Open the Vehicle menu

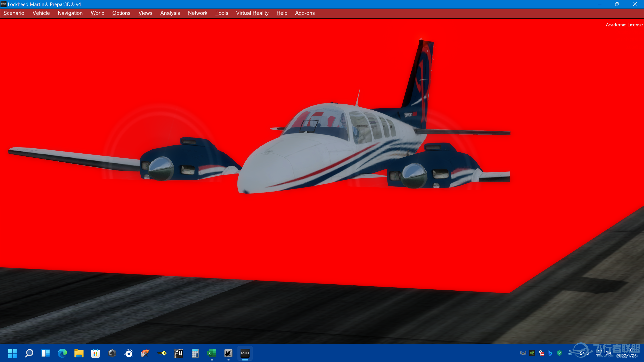[41, 13]
